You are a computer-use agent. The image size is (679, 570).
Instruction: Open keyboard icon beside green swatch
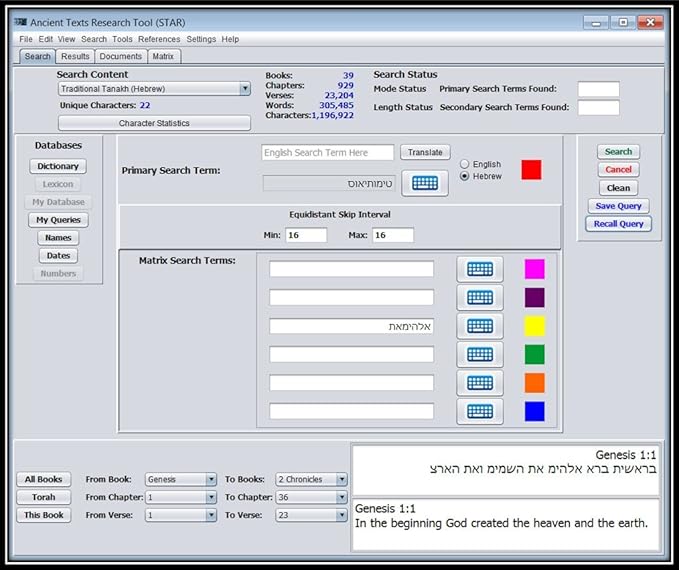coord(479,354)
